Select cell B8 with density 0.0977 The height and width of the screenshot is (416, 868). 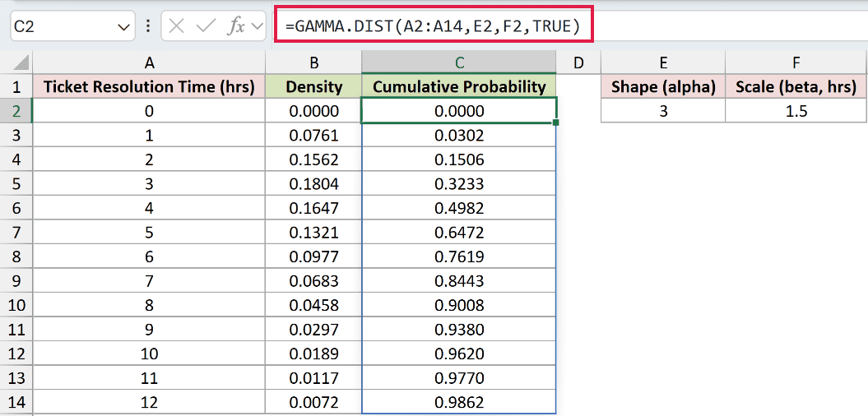[313, 257]
